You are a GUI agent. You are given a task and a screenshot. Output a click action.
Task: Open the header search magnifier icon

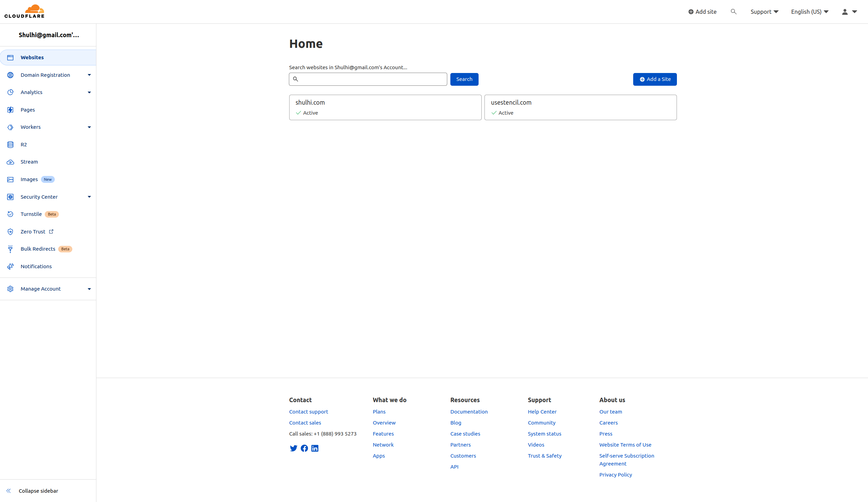tap(733, 12)
